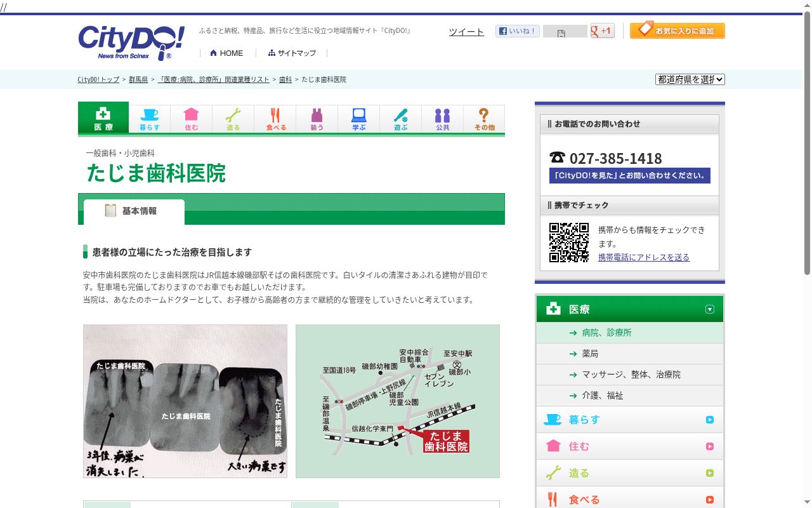This screenshot has height=508, width=812.
Task: Open the dental X-ray photo thumbnail
Action: [185, 401]
